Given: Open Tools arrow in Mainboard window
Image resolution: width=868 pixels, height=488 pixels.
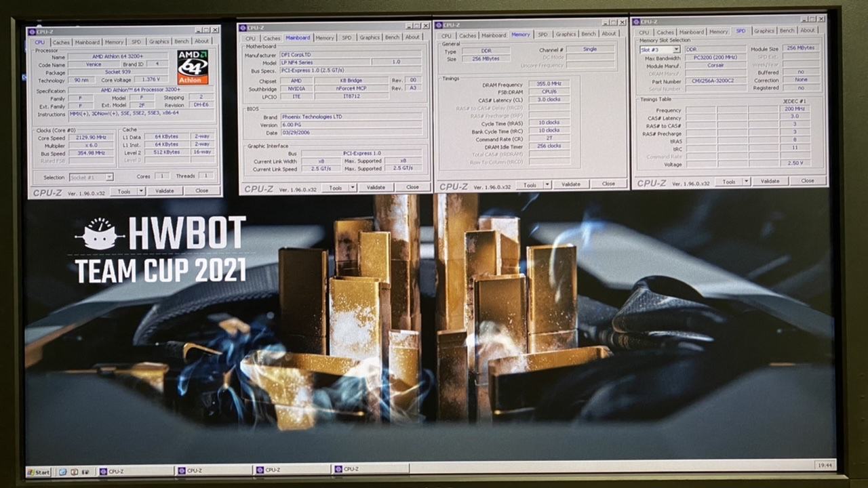Looking at the screenshot, I should [x=353, y=187].
